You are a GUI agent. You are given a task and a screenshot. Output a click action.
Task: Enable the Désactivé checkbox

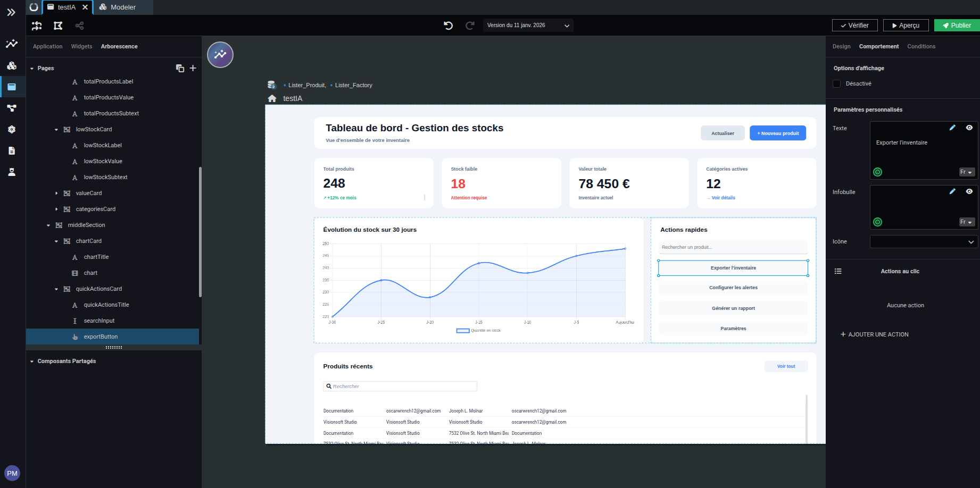(x=837, y=84)
